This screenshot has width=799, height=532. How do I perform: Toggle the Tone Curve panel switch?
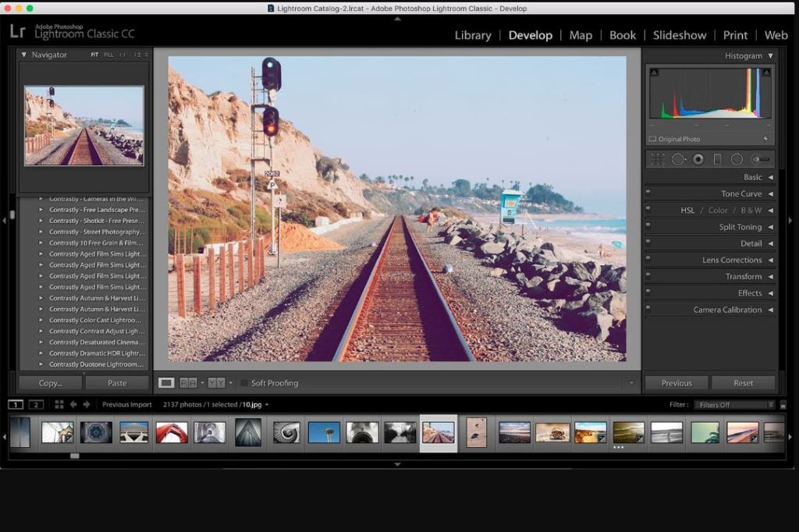pos(648,193)
